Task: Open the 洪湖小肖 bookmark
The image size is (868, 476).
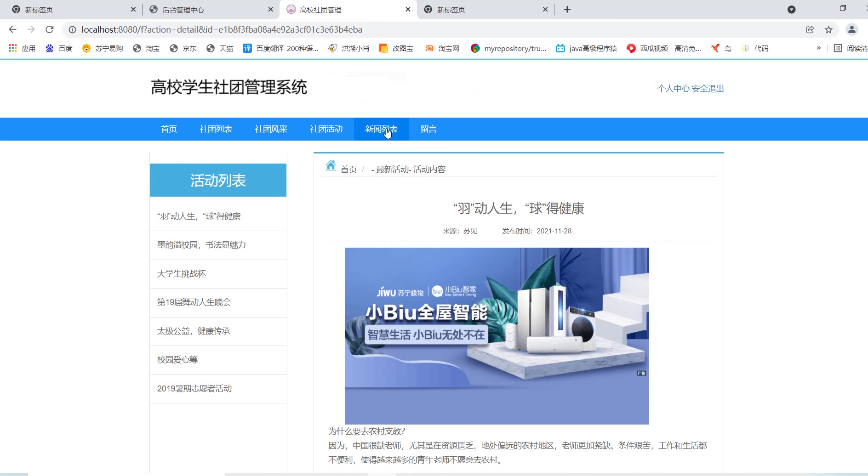Action: point(349,48)
